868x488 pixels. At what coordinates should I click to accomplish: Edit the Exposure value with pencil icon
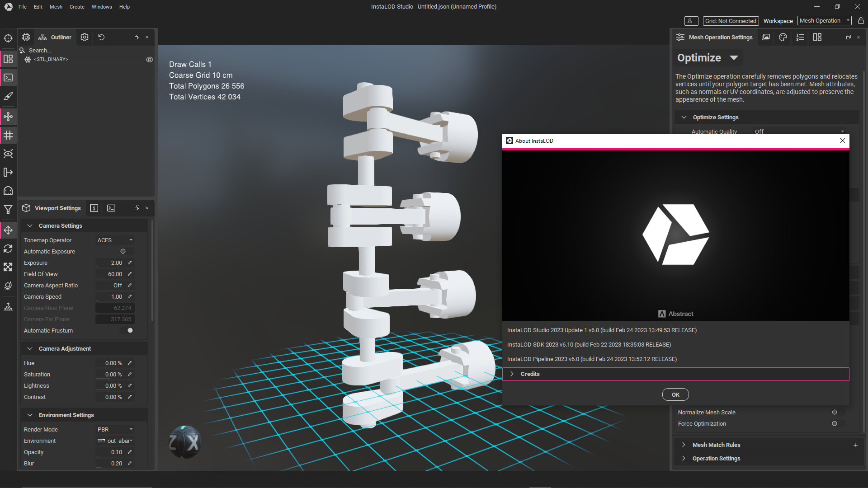click(x=130, y=263)
